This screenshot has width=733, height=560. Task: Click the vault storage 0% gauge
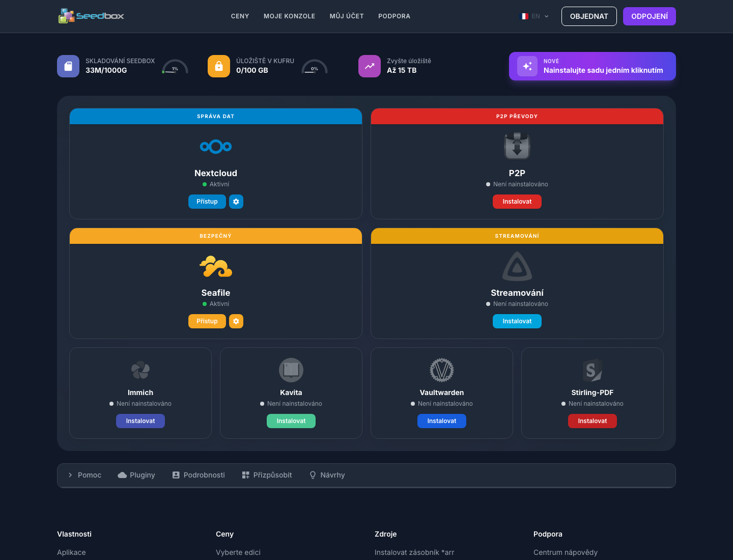tap(315, 67)
